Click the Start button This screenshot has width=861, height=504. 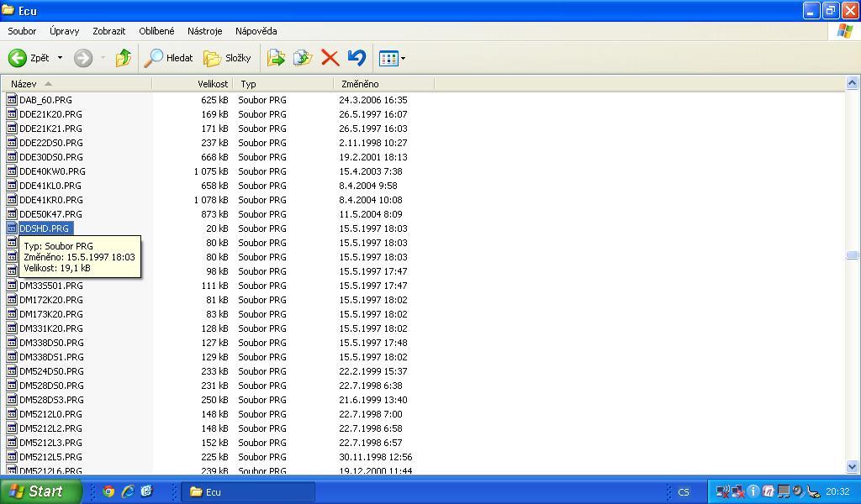tap(40, 491)
